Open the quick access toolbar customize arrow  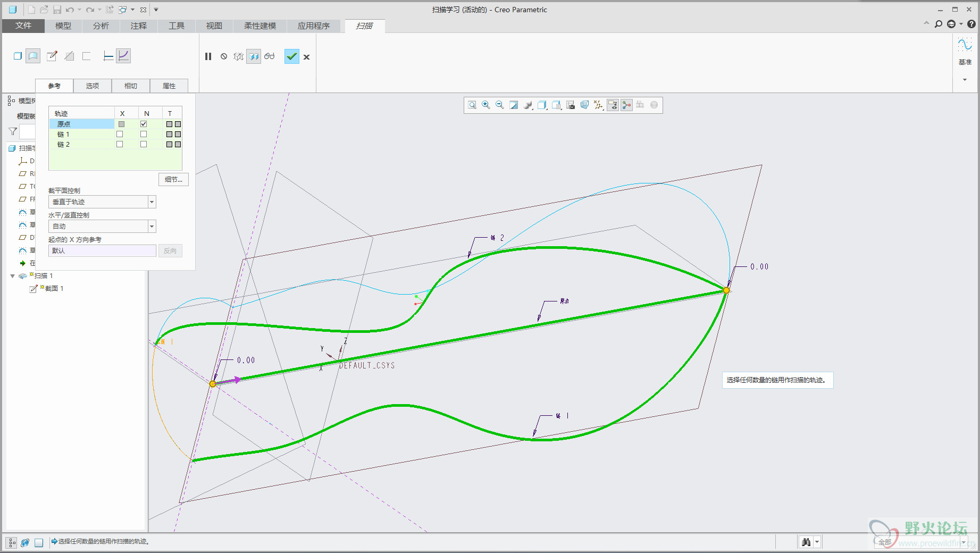click(x=156, y=10)
